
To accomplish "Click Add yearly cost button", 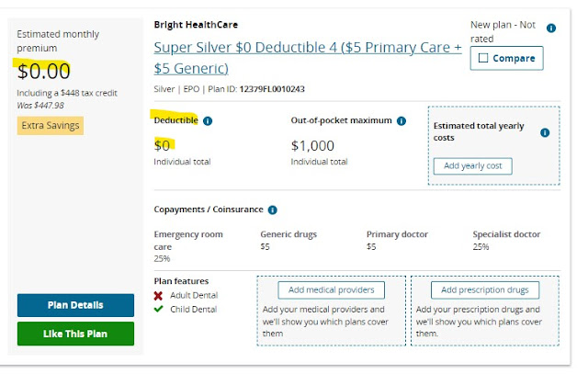I will point(472,166).
